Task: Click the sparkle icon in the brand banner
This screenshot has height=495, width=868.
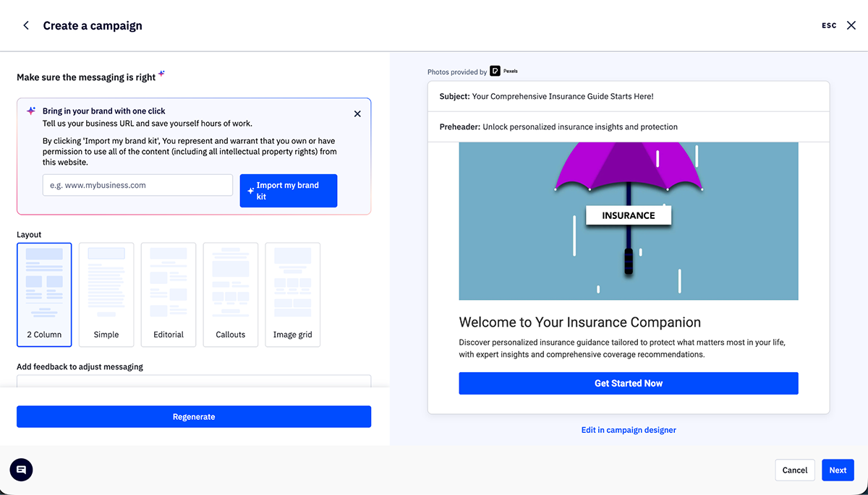Action: [30, 110]
